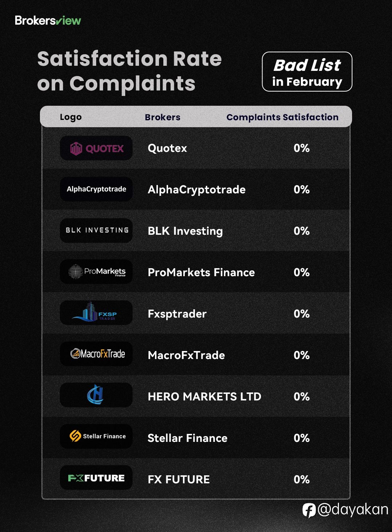Click the BLK Investing logo

click(x=96, y=230)
